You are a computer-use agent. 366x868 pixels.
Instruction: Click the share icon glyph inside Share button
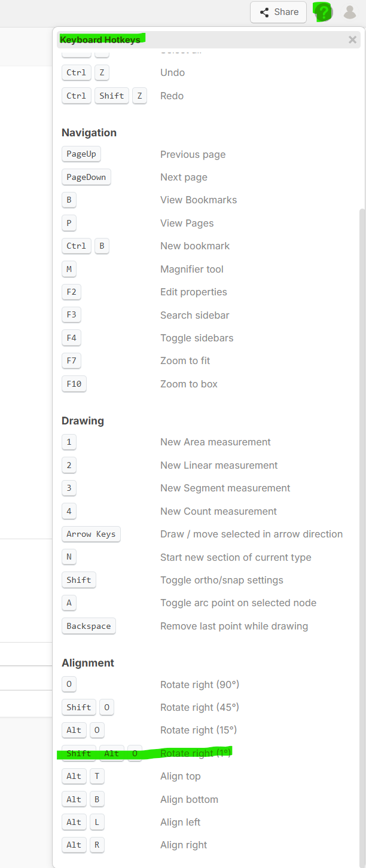coord(264,12)
